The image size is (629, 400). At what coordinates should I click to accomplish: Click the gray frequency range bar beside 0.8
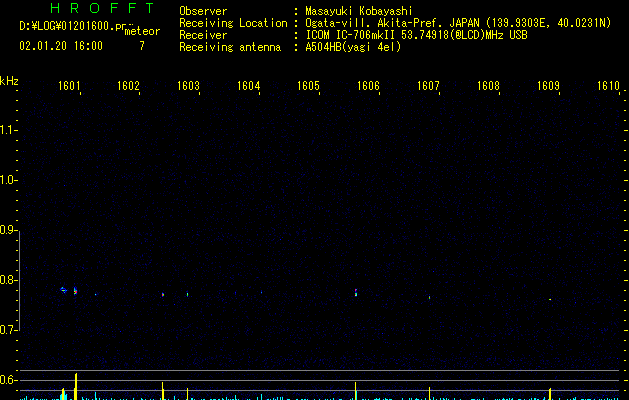point(19,281)
